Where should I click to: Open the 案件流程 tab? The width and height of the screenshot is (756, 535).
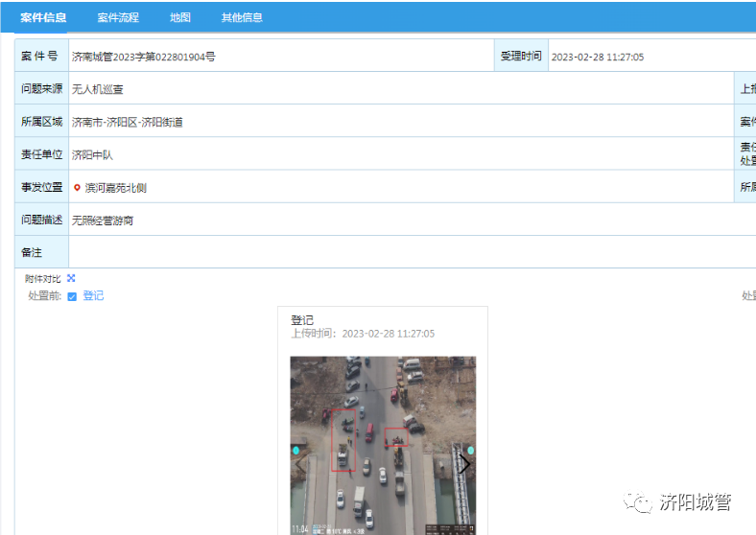pos(118,17)
